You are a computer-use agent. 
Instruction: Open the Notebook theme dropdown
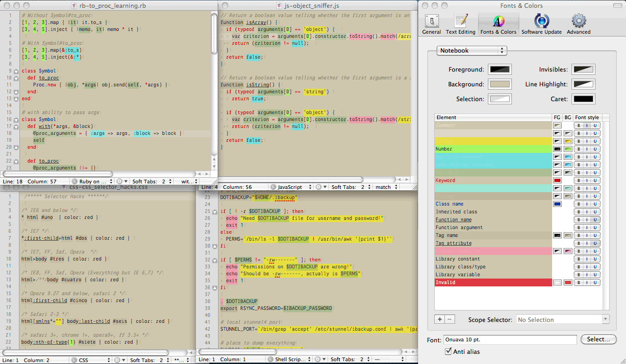click(x=472, y=50)
